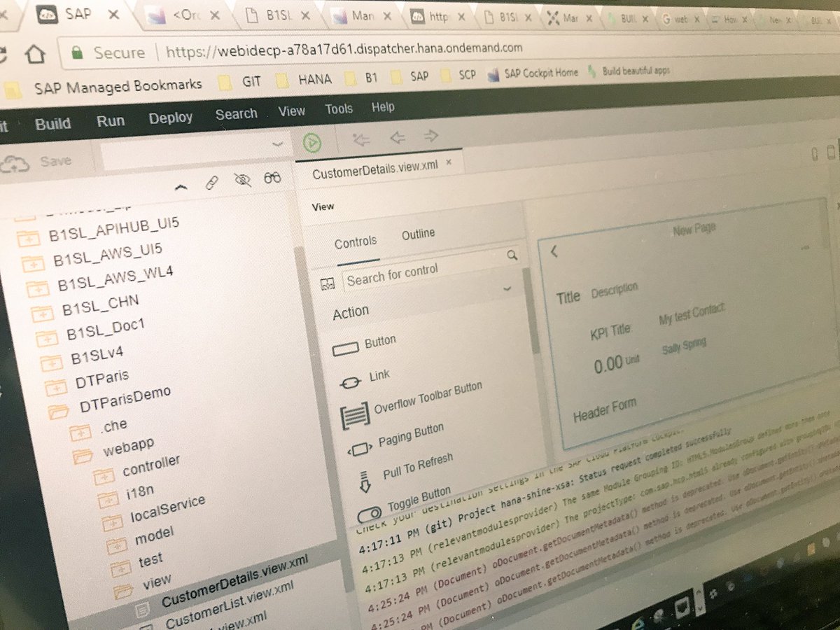840x630 pixels.
Task: Click the Search for control field
Action: point(424,273)
